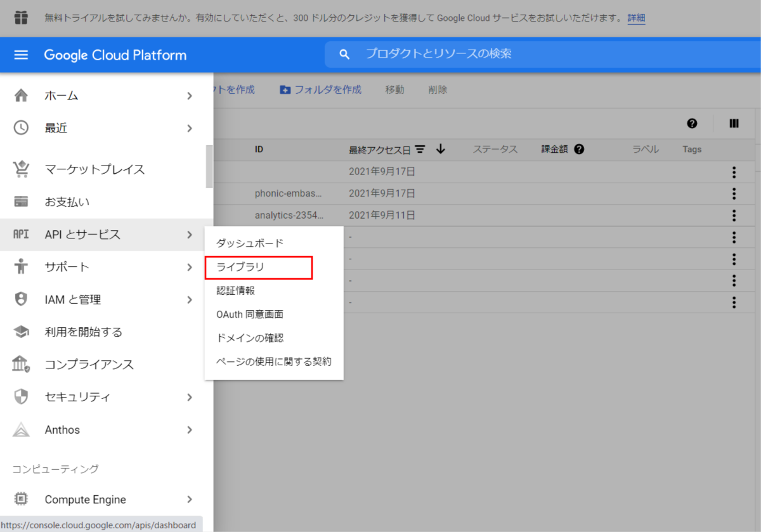761x532 pixels.
Task: Click the sidebar menu scrollbar
Action: coord(209,167)
